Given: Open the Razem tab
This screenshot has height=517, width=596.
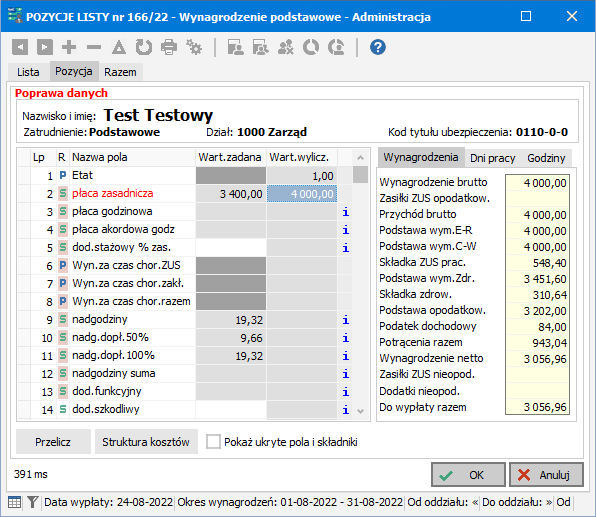Looking at the screenshot, I should click(120, 72).
